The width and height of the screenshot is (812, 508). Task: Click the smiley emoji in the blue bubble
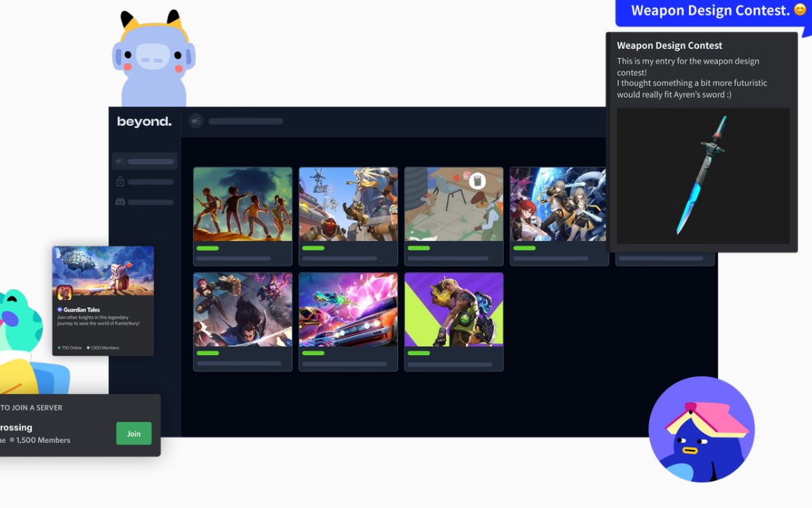tap(800, 9)
